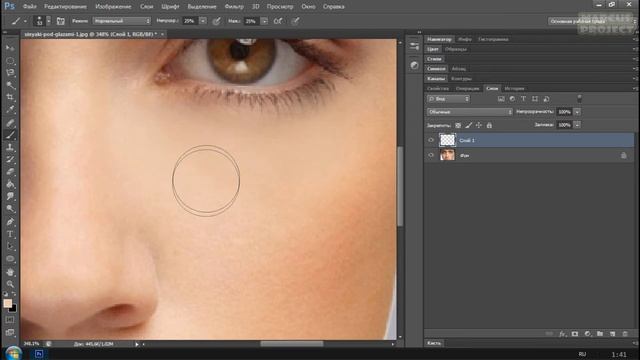640x360 pixels.
Task: Click the foreground color swatch
Action: point(7,303)
